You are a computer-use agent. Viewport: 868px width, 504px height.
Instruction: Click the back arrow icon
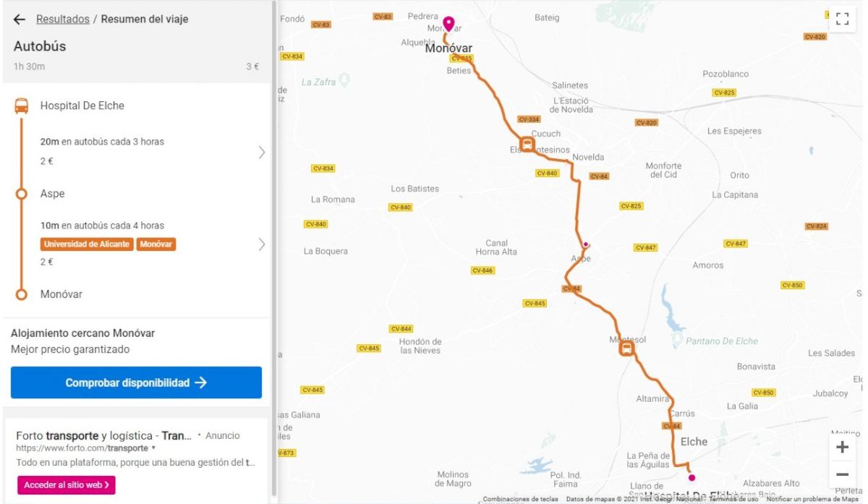coord(20,20)
